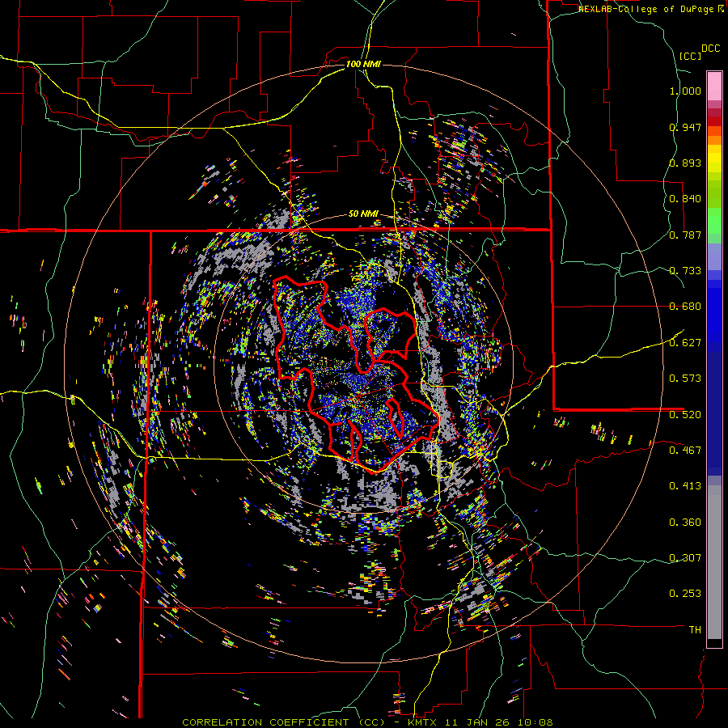Click the 0.627 legend value
Screen dimensions: 728x728
point(685,343)
